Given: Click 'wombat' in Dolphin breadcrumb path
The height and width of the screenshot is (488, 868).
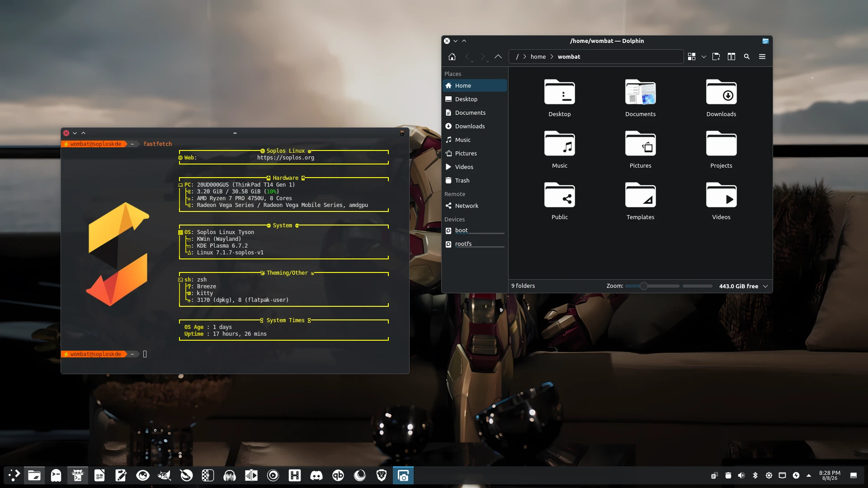Looking at the screenshot, I should click(569, 56).
